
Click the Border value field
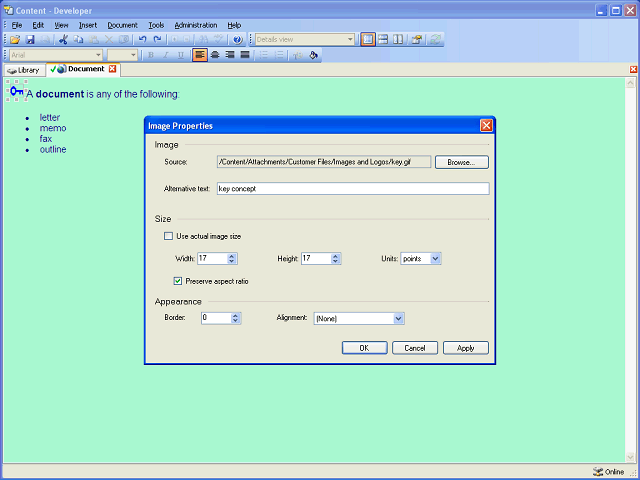coord(216,318)
